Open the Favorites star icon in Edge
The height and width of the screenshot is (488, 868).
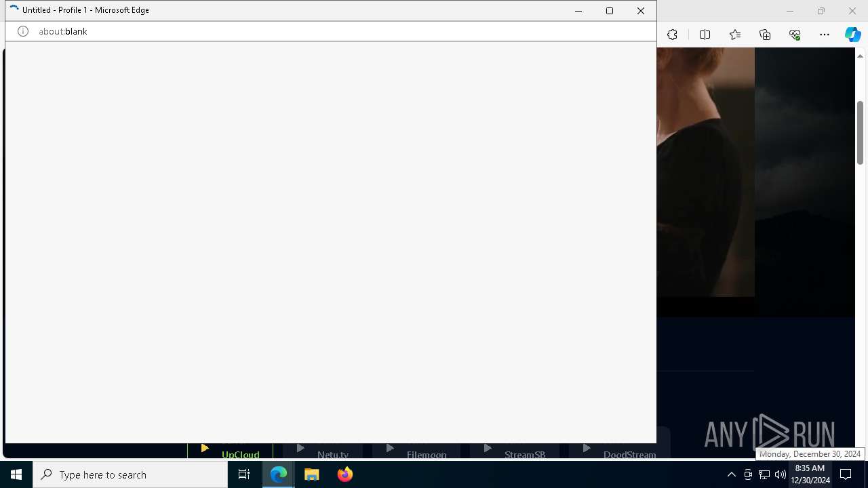point(735,35)
